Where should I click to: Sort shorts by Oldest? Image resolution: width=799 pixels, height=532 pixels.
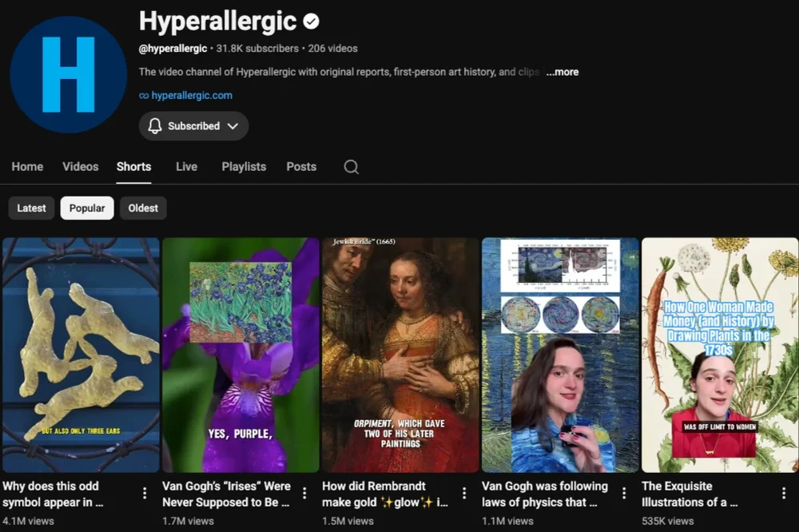143,208
